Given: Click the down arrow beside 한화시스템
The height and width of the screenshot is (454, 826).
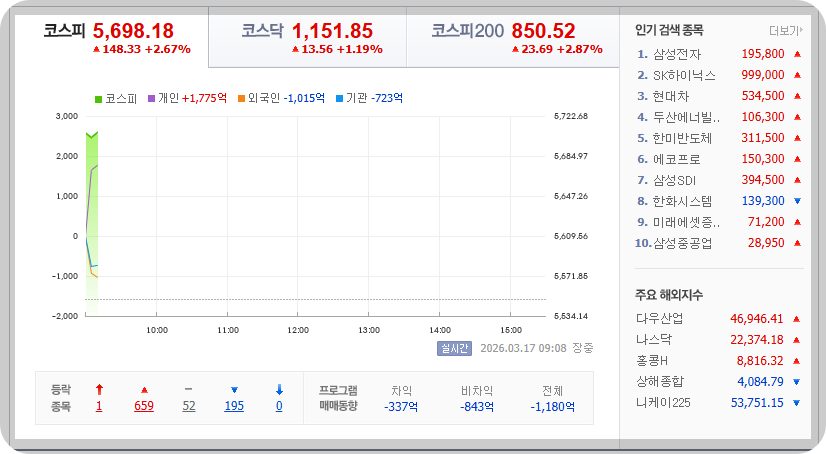Looking at the screenshot, I should tap(797, 201).
